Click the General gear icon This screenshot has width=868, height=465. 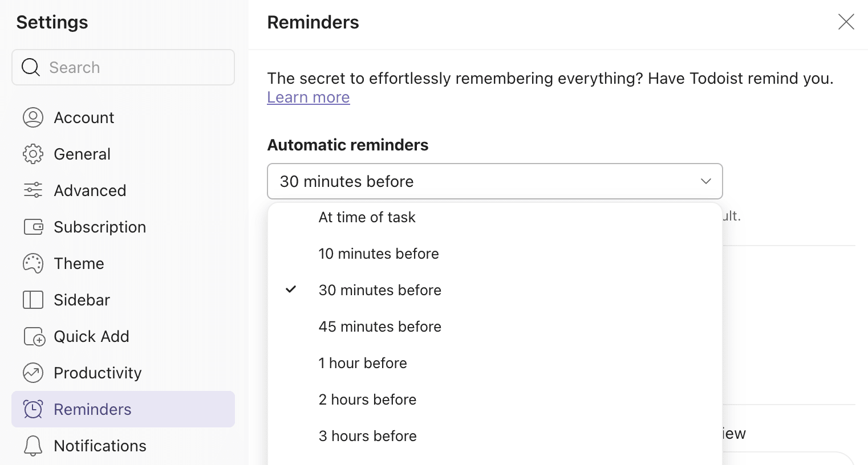click(33, 154)
